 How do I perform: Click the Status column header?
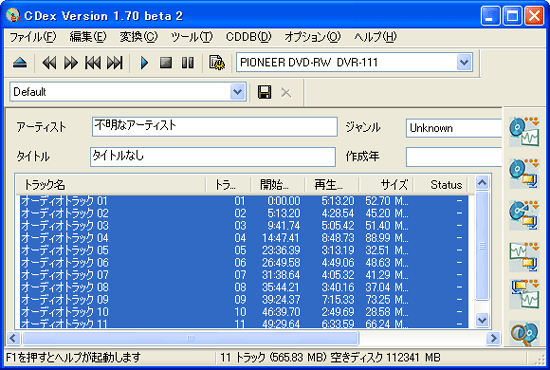click(441, 184)
